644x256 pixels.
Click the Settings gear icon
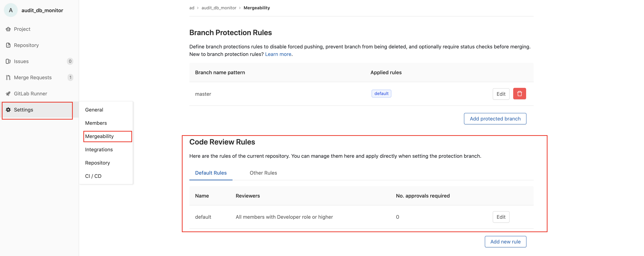[8, 110]
